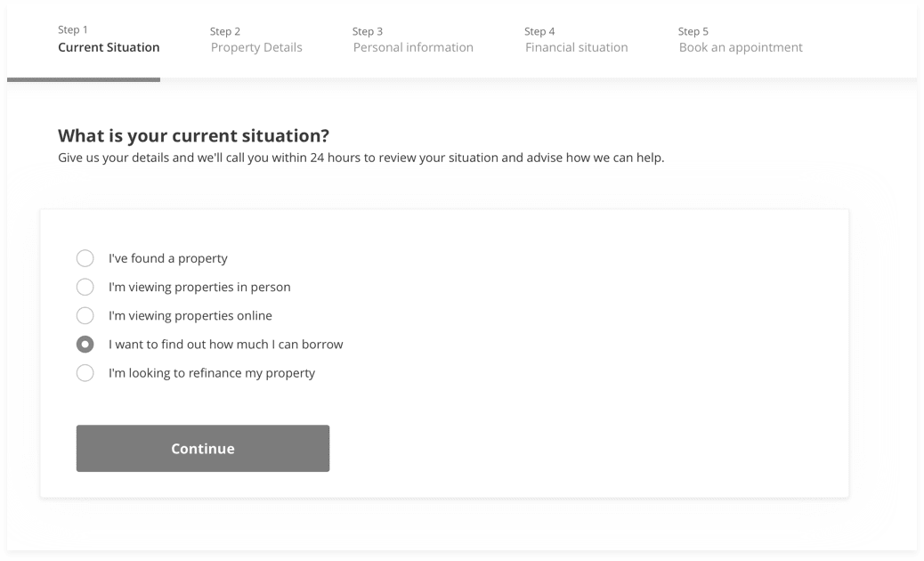Image resolution: width=924 pixels, height=561 pixels.
Task: Click the "viewing properties online" label text
Action: (x=190, y=315)
